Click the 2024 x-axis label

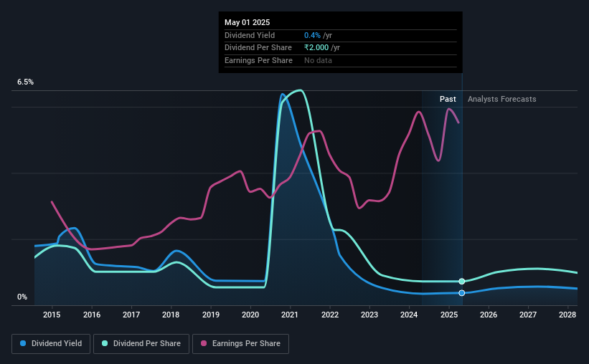[x=409, y=315]
